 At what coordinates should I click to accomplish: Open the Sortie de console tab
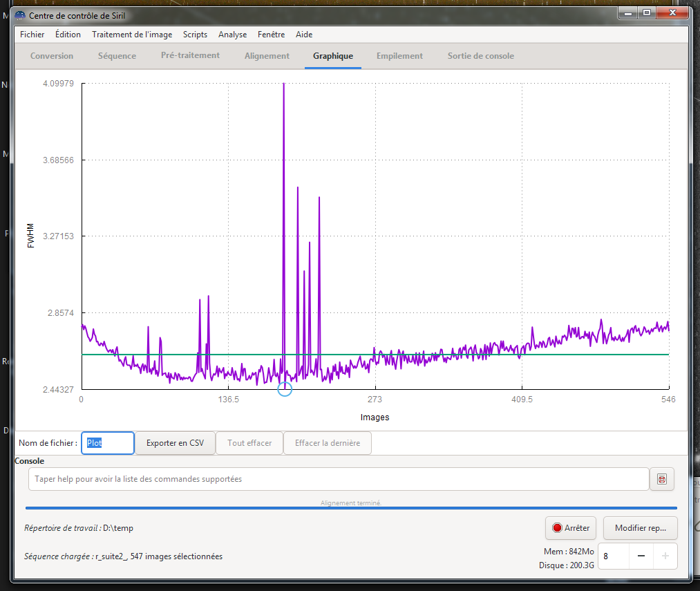click(x=481, y=56)
